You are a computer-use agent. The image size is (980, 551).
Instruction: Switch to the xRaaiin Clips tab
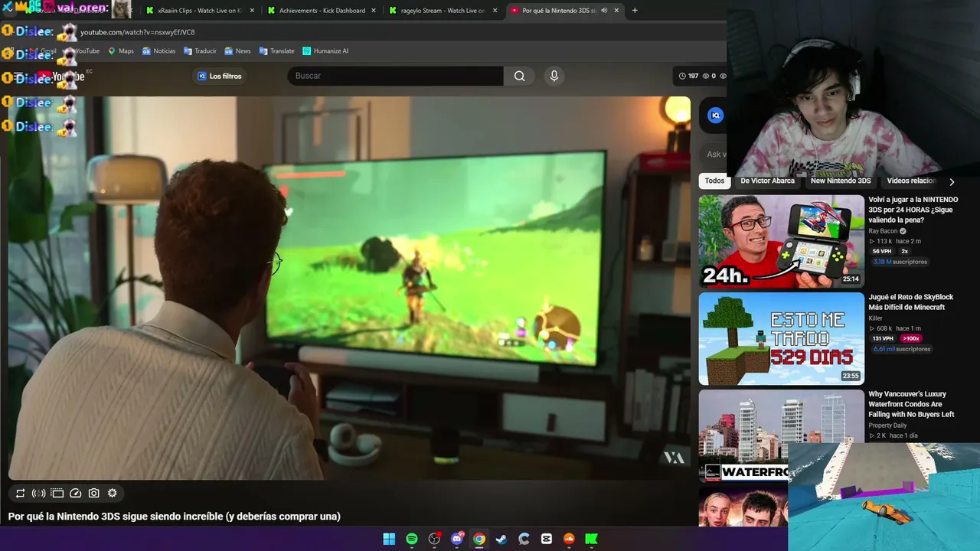tap(201, 11)
